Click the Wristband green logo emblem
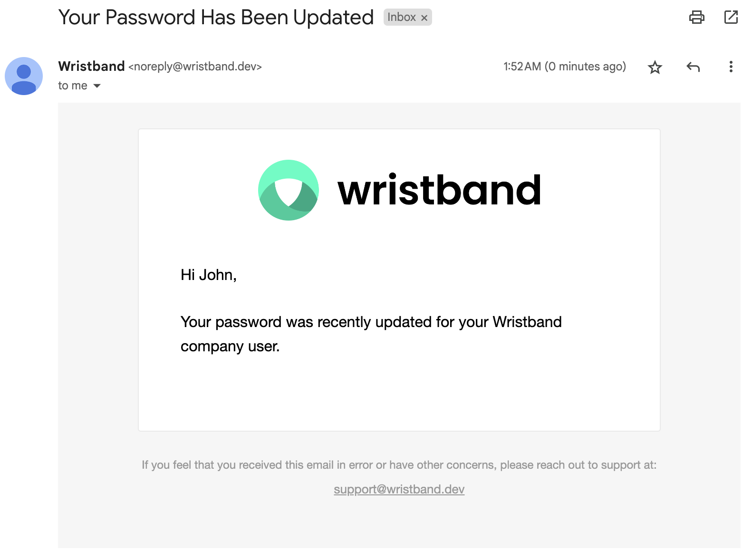752x560 pixels. pos(289,190)
